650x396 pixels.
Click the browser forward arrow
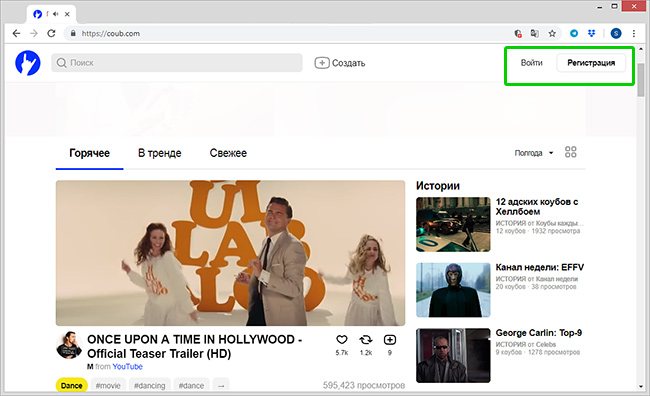[x=34, y=34]
